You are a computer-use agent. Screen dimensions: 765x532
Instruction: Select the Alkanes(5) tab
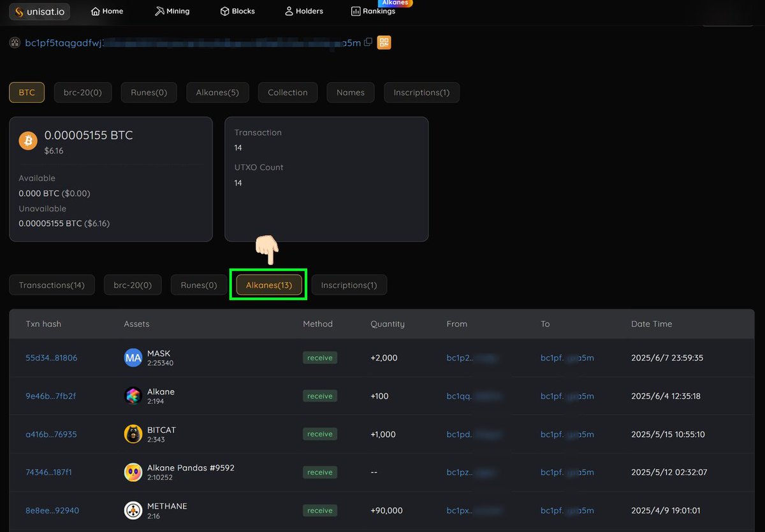click(217, 92)
